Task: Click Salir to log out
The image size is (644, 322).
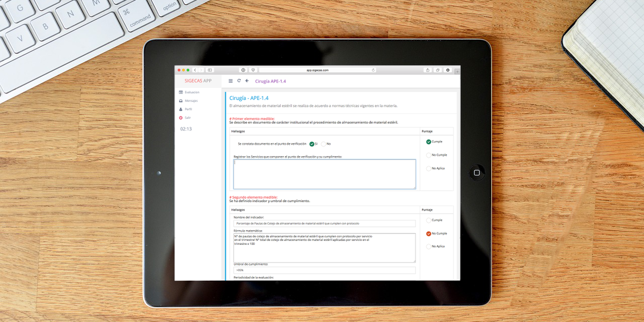Action: [x=187, y=118]
